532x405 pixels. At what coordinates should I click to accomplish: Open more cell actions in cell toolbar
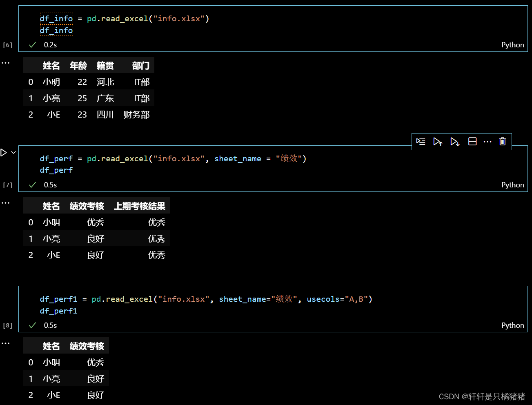click(x=487, y=142)
